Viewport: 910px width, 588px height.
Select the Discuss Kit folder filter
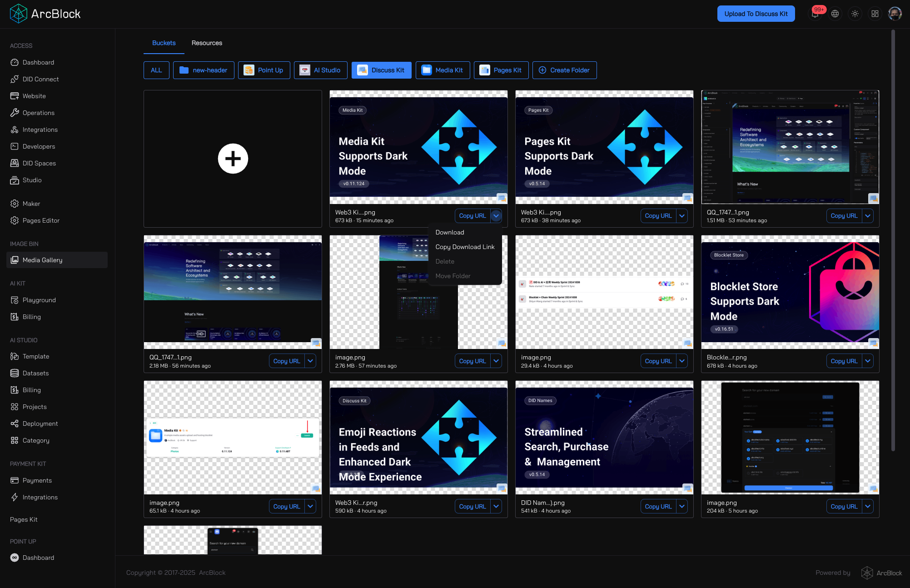(x=381, y=70)
